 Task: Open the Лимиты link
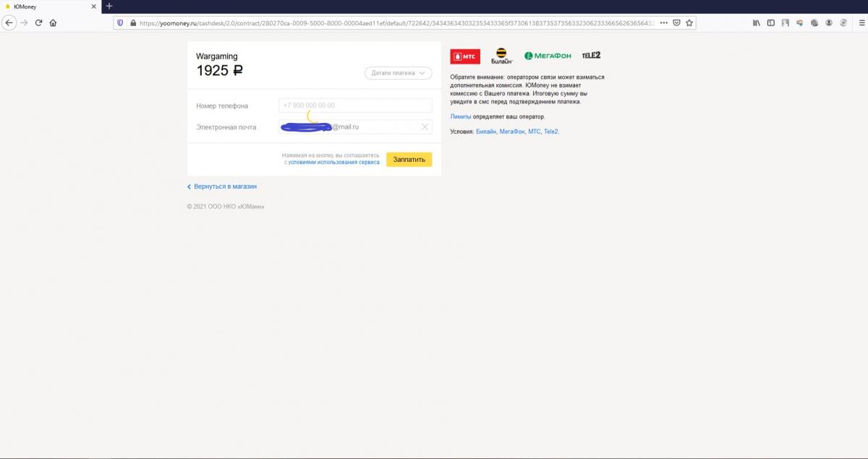pyautogui.click(x=461, y=116)
